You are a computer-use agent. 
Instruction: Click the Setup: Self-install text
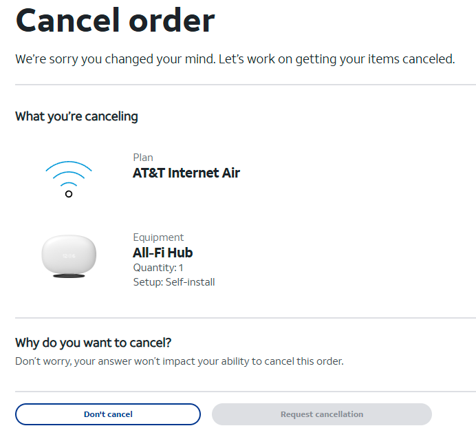click(174, 282)
